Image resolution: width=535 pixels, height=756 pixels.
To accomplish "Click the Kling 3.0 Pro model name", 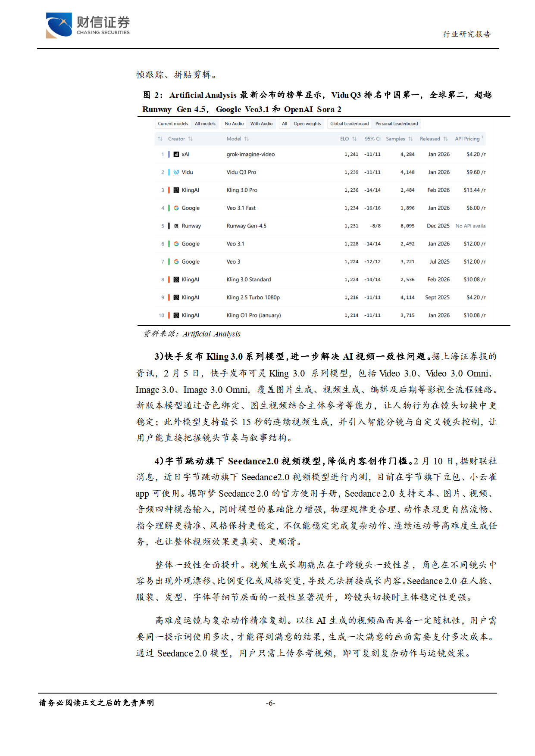I will click(x=242, y=190).
